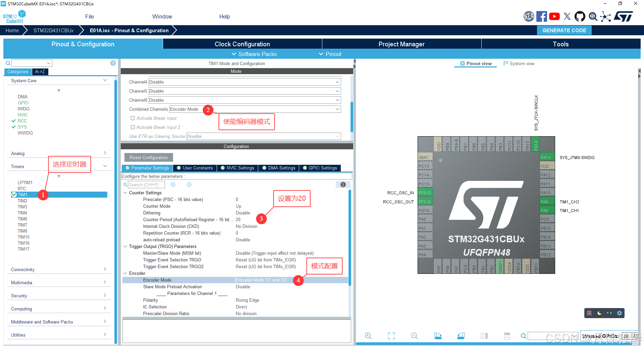Switch to the Clock Configuration tab
The width and height of the screenshot is (644, 349).
[x=242, y=44]
